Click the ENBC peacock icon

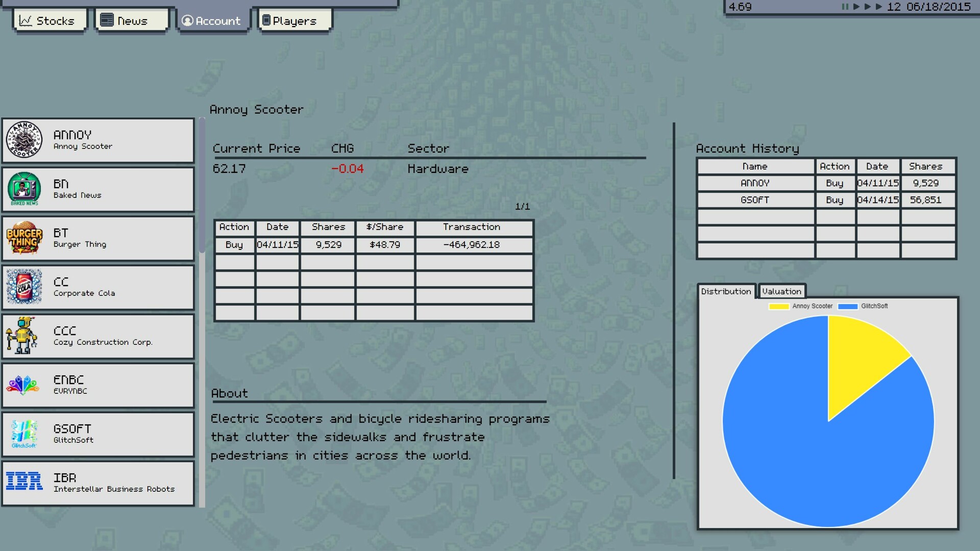point(23,385)
